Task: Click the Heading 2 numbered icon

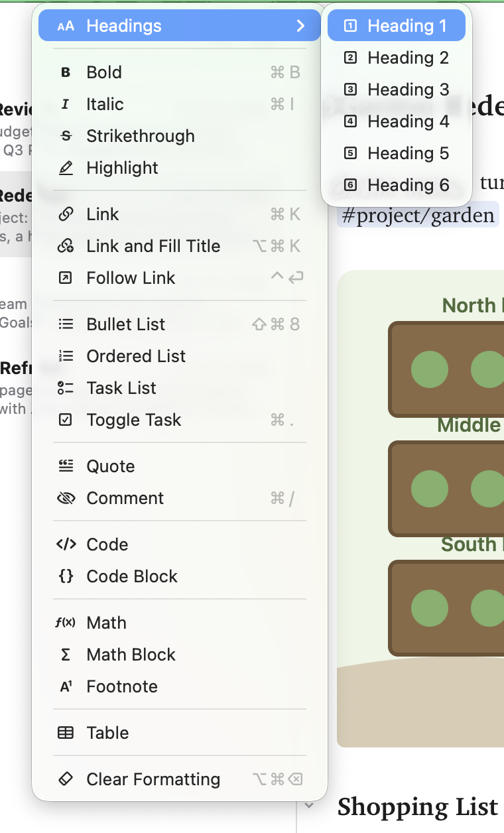Action: click(x=351, y=58)
